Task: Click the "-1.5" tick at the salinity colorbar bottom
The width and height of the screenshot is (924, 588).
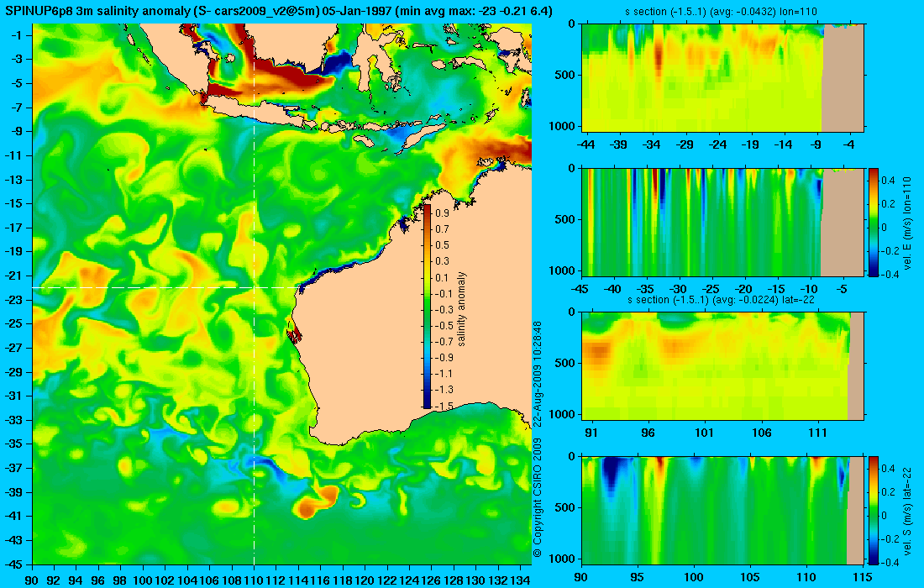Action: click(x=444, y=406)
